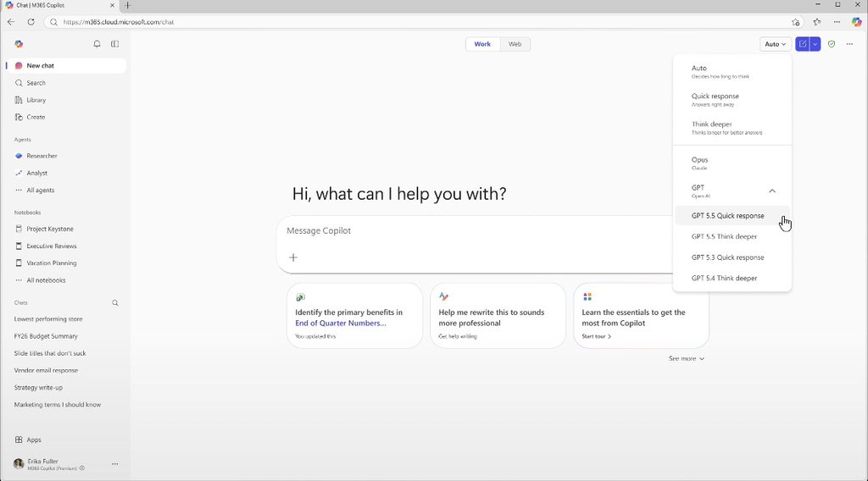The width and height of the screenshot is (868, 481).
Task: Choose Think deeper mode
Action: (x=732, y=128)
